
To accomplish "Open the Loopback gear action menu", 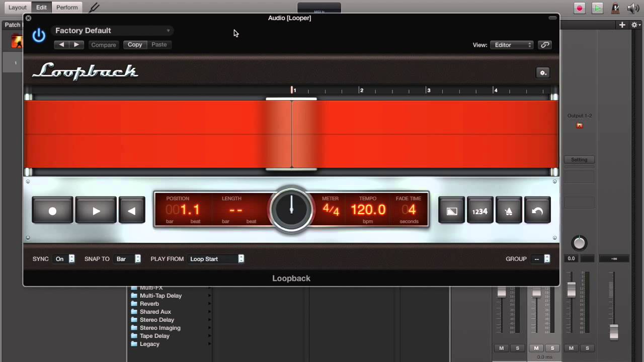I will click(x=543, y=73).
